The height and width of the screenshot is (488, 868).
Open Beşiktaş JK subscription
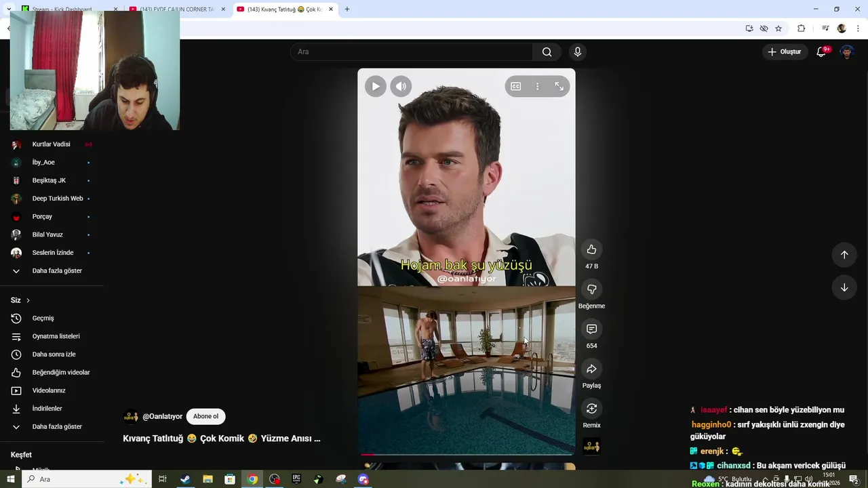pyautogui.click(x=52, y=180)
